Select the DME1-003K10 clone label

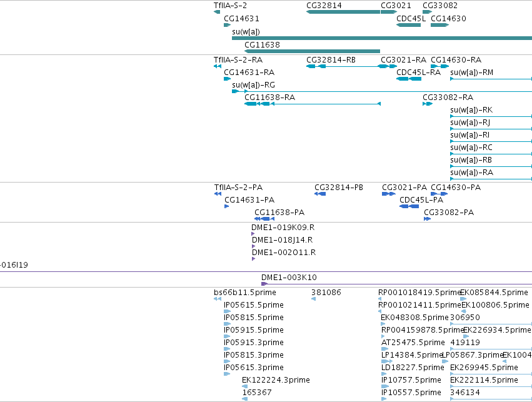[x=289, y=278]
